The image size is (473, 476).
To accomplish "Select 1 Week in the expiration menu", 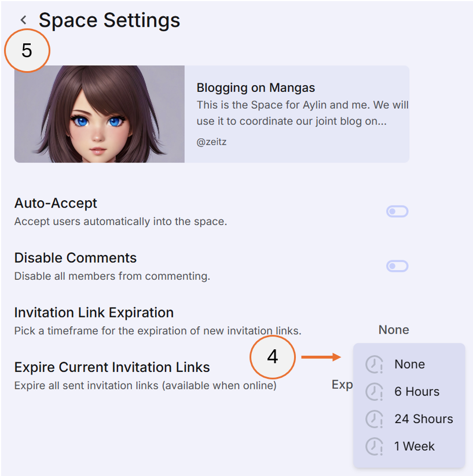I will pos(415,446).
